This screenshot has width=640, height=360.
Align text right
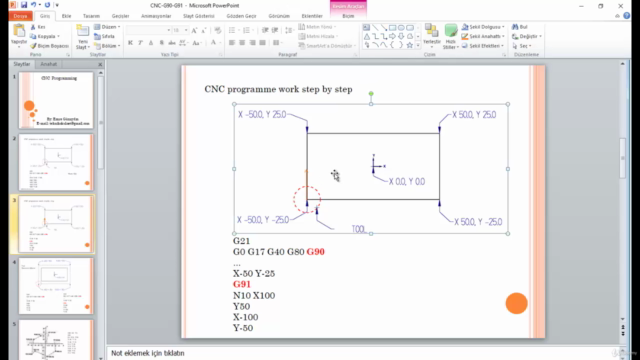(x=253, y=42)
